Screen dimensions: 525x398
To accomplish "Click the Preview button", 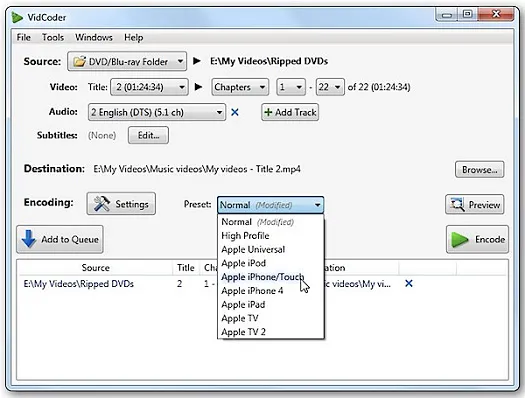I will point(475,204).
